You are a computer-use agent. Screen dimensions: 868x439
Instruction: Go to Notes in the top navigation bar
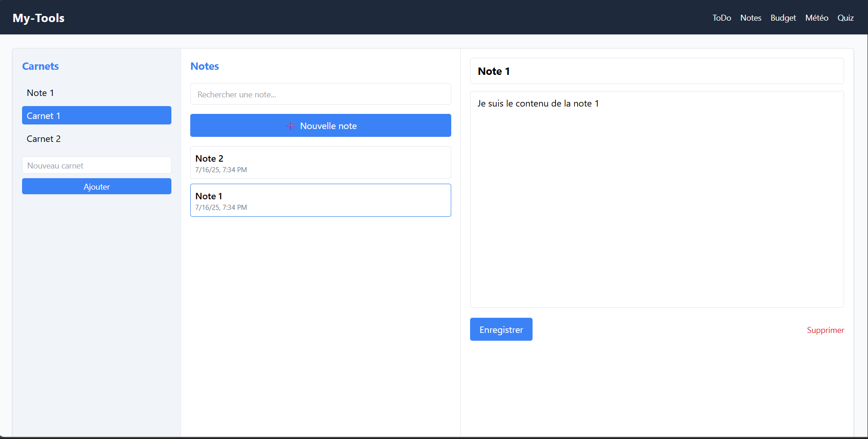750,18
